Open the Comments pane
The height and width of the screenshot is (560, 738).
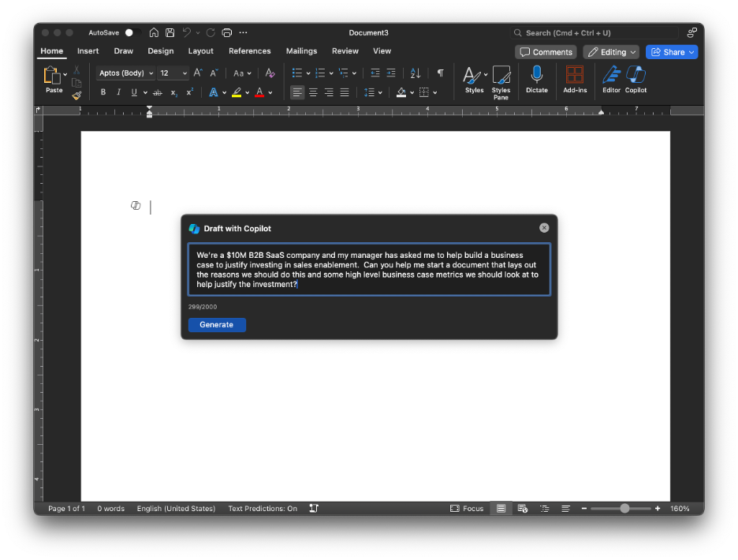pos(546,52)
